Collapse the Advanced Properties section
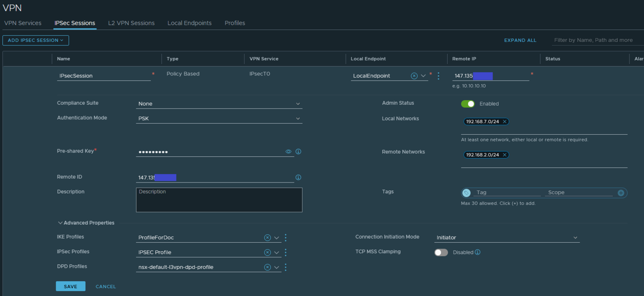Viewport: 644px width, 296px height. [86, 223]
